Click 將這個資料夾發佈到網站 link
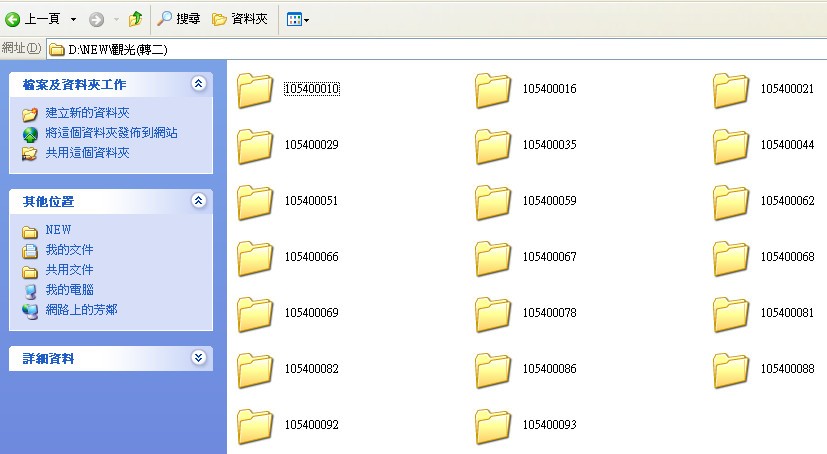Image resolution: width=827 pixels, height=454 pixels. pos(111,132)
